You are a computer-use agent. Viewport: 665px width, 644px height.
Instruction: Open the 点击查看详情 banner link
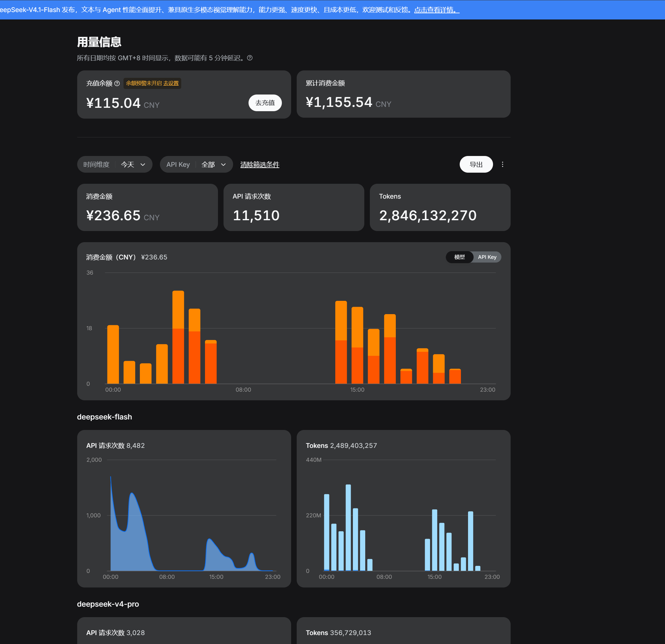point(437,10)
